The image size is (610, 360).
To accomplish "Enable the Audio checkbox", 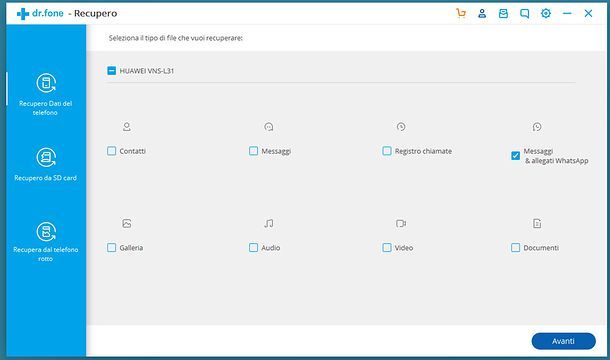I will click(253, 248).
